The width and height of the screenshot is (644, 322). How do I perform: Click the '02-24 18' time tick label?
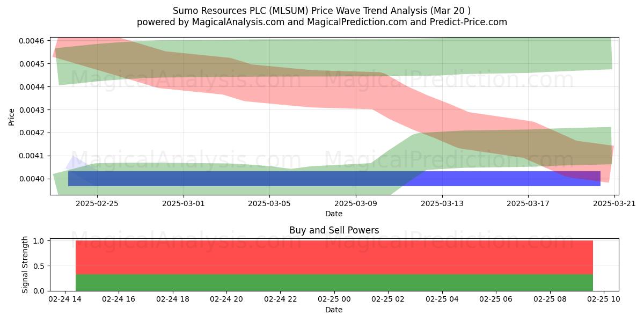click(173, 299)
